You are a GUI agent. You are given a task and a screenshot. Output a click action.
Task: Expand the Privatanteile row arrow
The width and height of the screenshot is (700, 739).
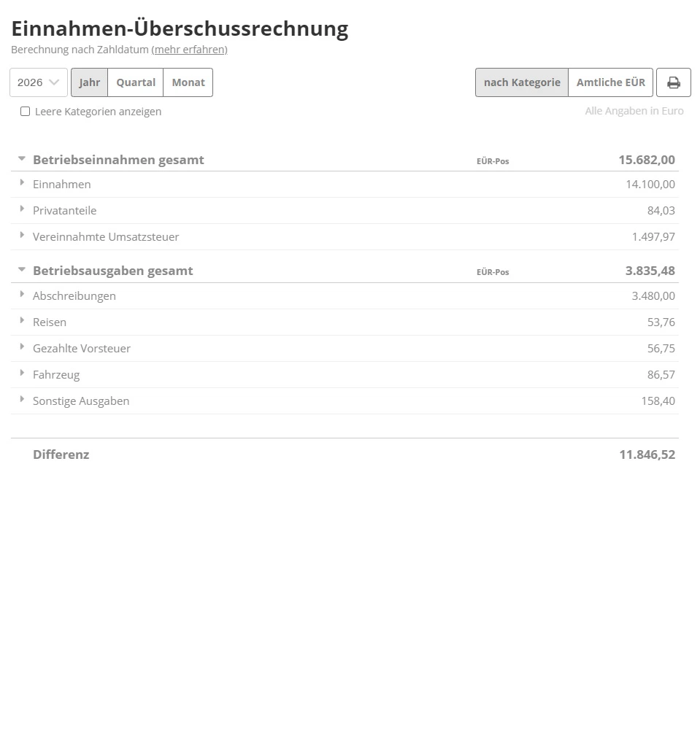pyautogui.click(x=23, y=209)
